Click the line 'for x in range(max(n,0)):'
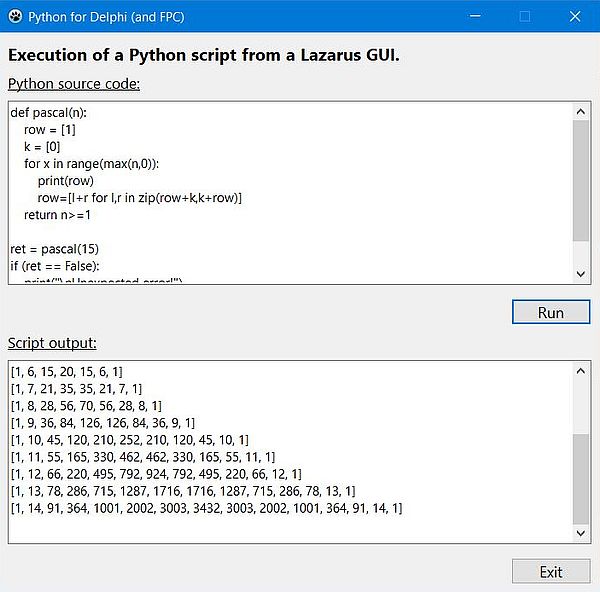 [x=91, y=164]
